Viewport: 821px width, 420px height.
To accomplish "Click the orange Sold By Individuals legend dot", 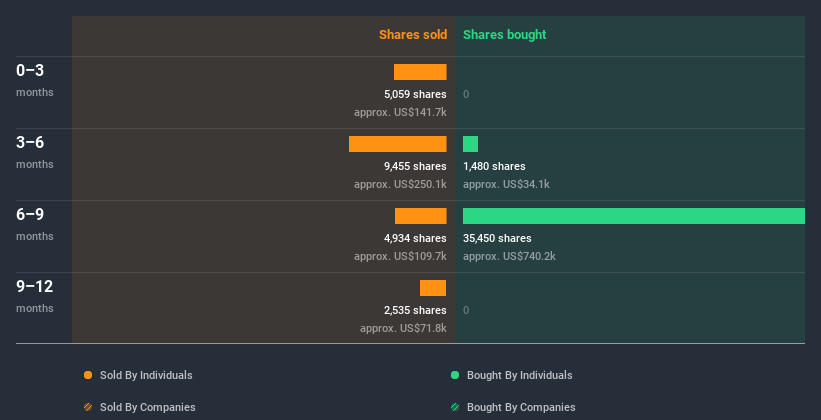I will pyautogui.click(x=88, y=375).
